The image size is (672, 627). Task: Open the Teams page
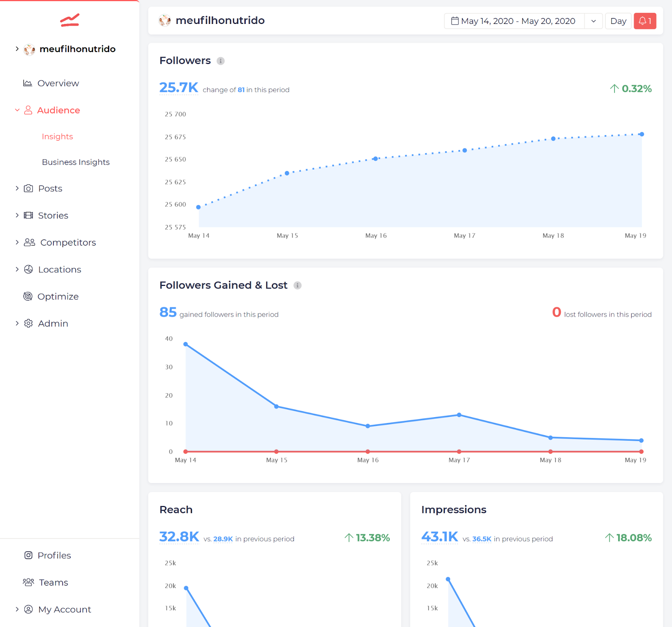click(x=53, y=582)
